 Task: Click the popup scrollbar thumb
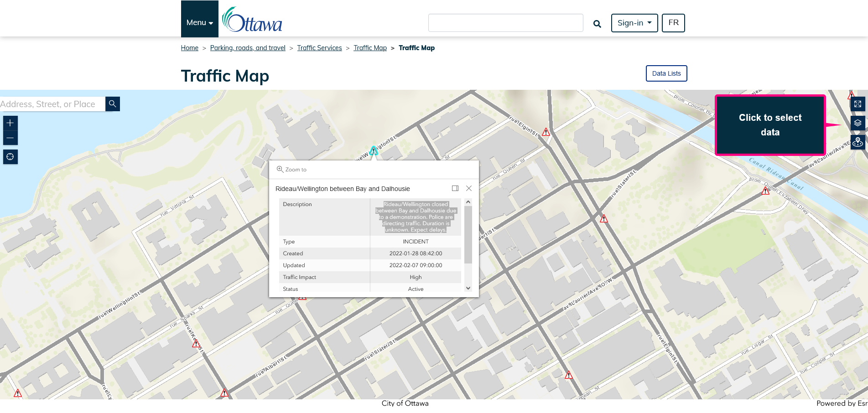[x=468, y=234]
